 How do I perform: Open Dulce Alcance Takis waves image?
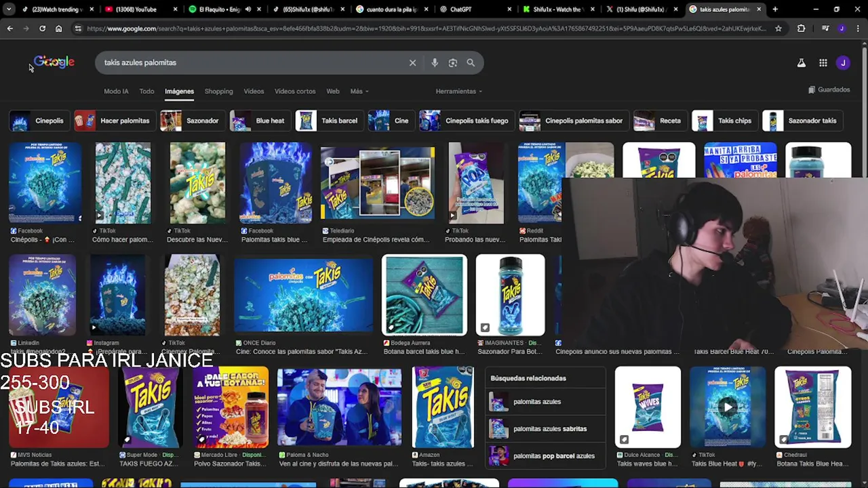648,407
